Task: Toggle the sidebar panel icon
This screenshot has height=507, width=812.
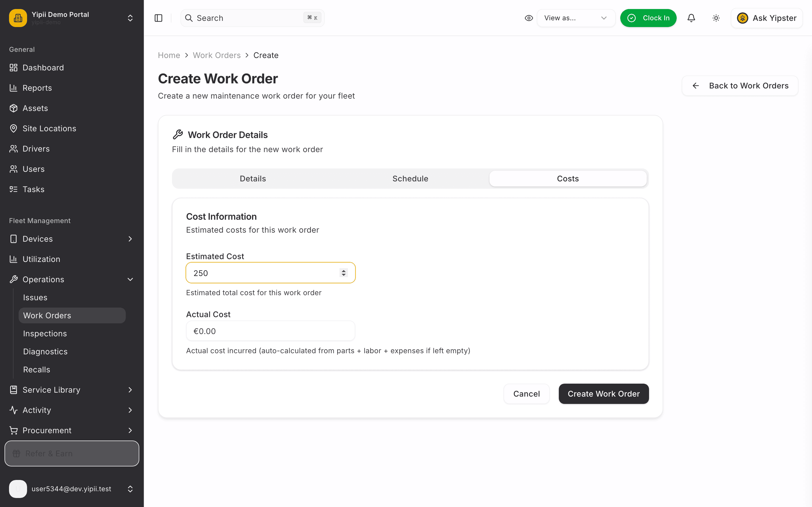Action: click(x=158, y=18)
